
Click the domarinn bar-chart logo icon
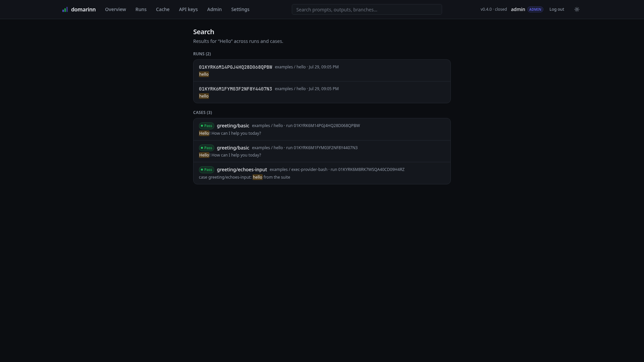pos(65,9)
